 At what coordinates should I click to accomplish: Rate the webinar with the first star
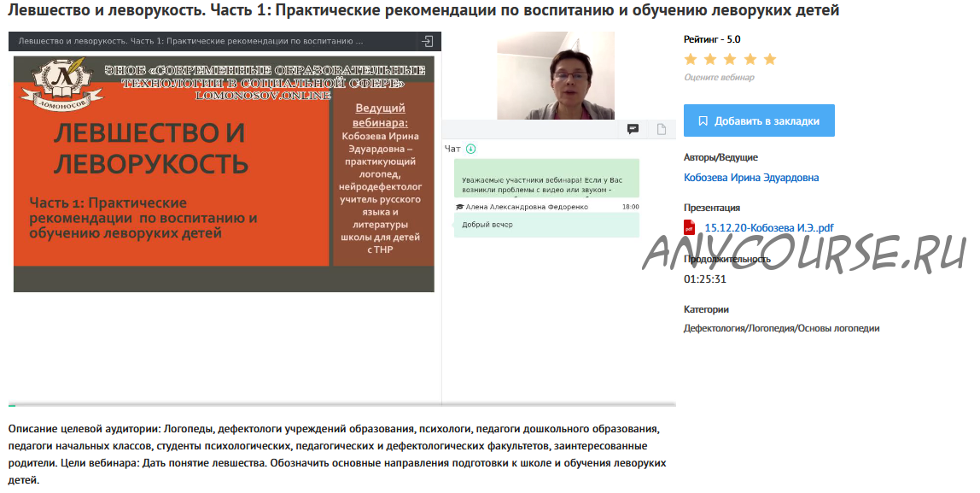click(x=691, y=59)
